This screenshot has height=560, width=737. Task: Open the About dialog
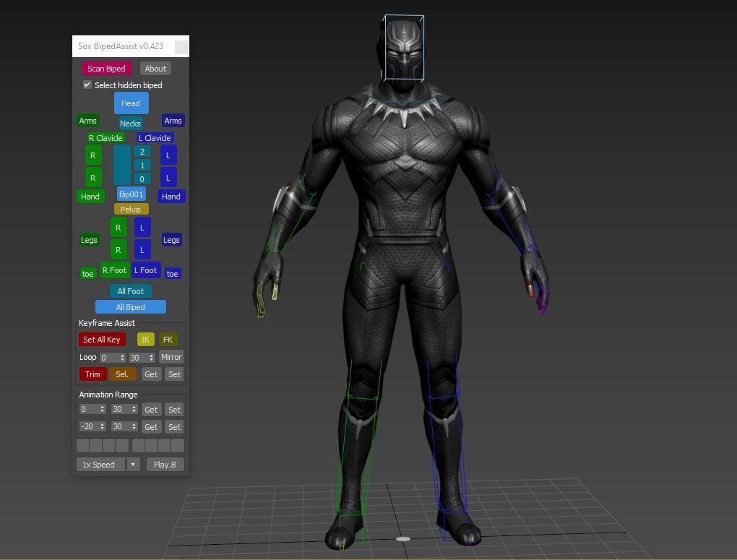click(155, 69)
